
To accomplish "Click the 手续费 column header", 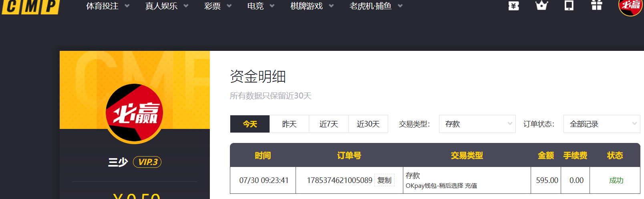I will pyautogui.click(x=576, y=155).
